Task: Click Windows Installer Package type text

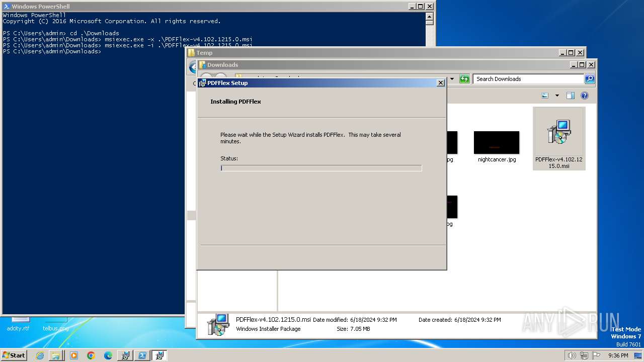Action: tap(268, 329)
